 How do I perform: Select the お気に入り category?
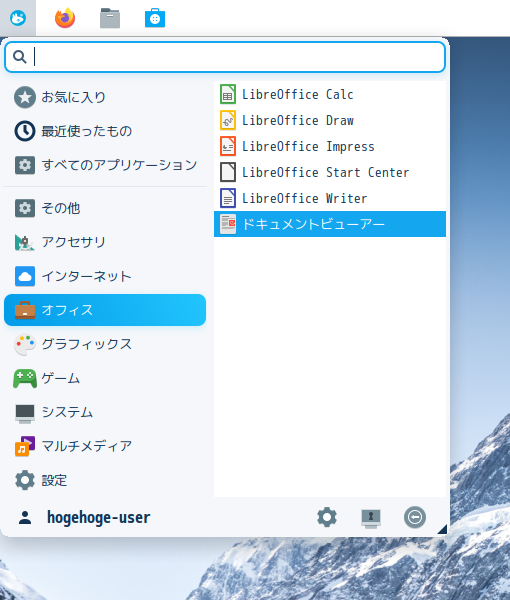(105, 97)
